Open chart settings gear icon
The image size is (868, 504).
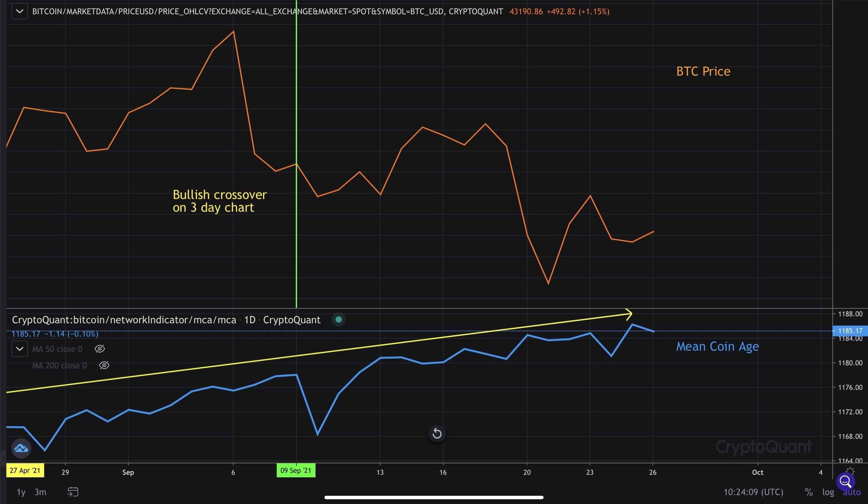pos(850,470)
